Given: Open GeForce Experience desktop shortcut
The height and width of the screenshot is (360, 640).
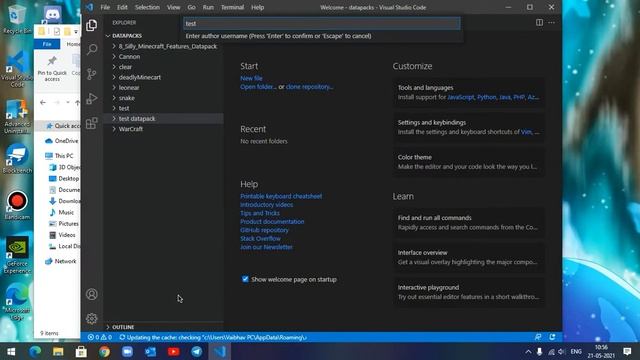Looking at the screenshot, I should (x=17, y=255).
